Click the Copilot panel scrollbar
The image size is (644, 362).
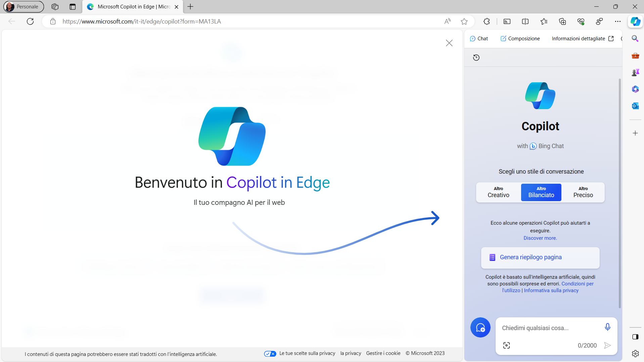[x=619, y=193]
